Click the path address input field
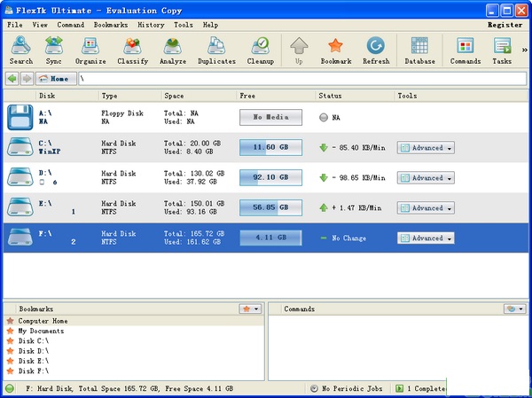This screenshot has height=398, width=532. tap(301, 79)
